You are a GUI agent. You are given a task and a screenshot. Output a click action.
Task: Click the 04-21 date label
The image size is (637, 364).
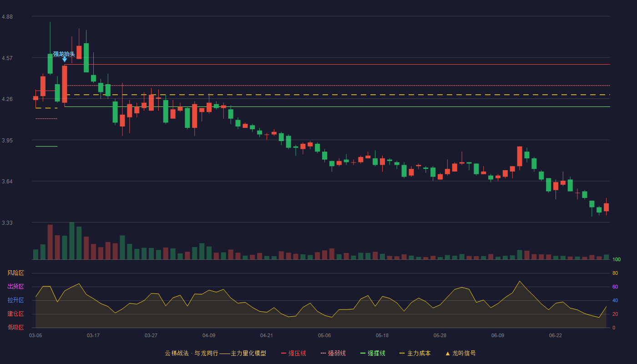click(x=267, y=335)
